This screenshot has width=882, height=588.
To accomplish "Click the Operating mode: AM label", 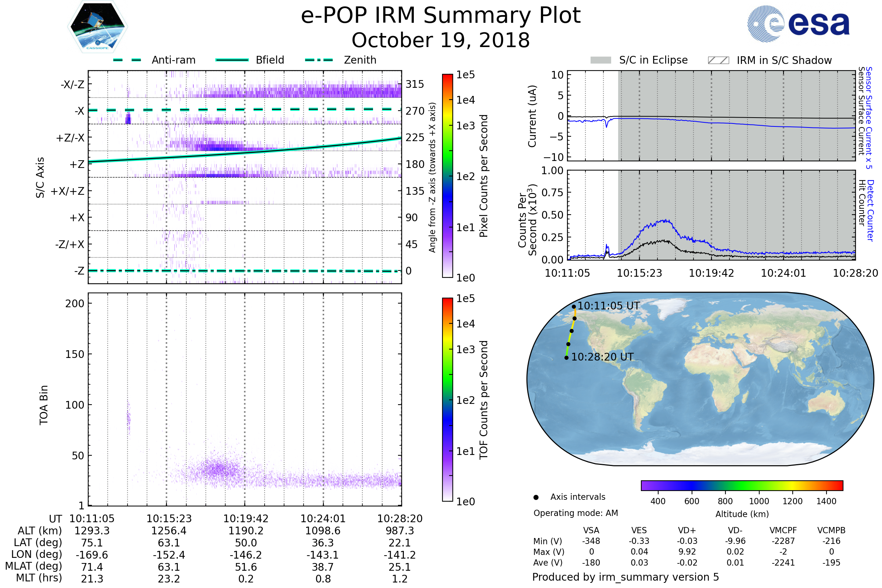I will [576, 513].
